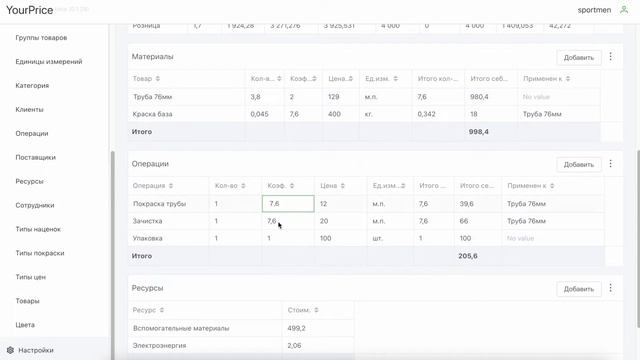Click Добавить button in Ресурсы section
Viewport: 640px width, 360px height.
[x=578, y=289]
